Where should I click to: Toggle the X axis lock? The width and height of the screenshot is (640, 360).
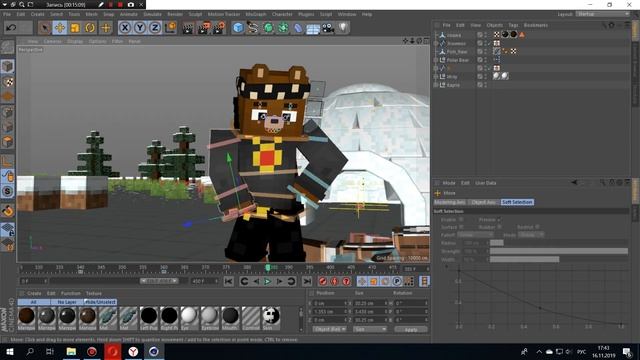click(x=125, y=28)
